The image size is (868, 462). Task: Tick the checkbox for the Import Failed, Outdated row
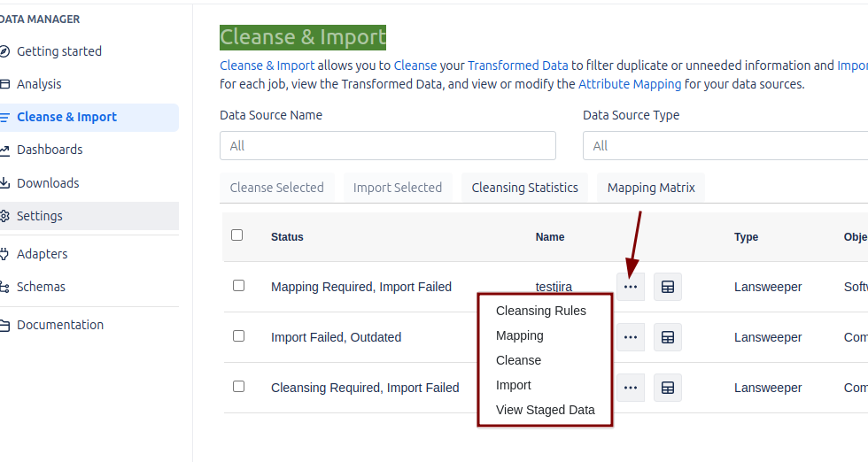click(x=238, y=336)
